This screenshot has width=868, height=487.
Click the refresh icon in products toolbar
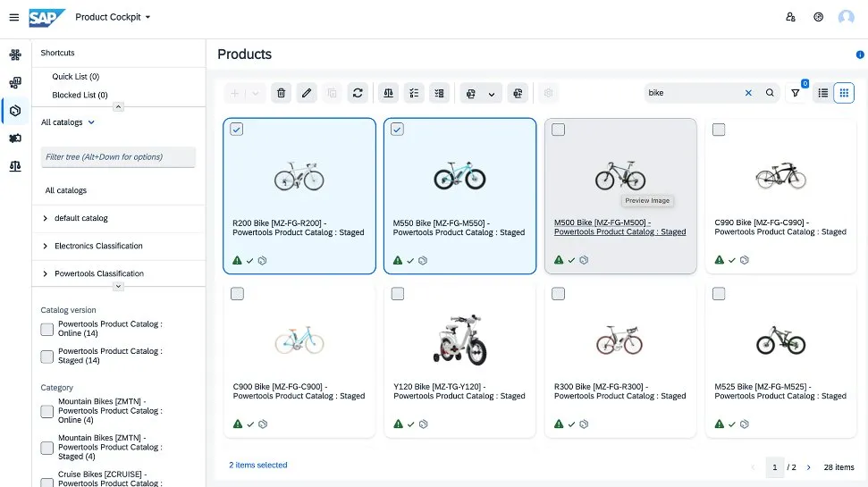pyautogui.click(x=358, y=93)
